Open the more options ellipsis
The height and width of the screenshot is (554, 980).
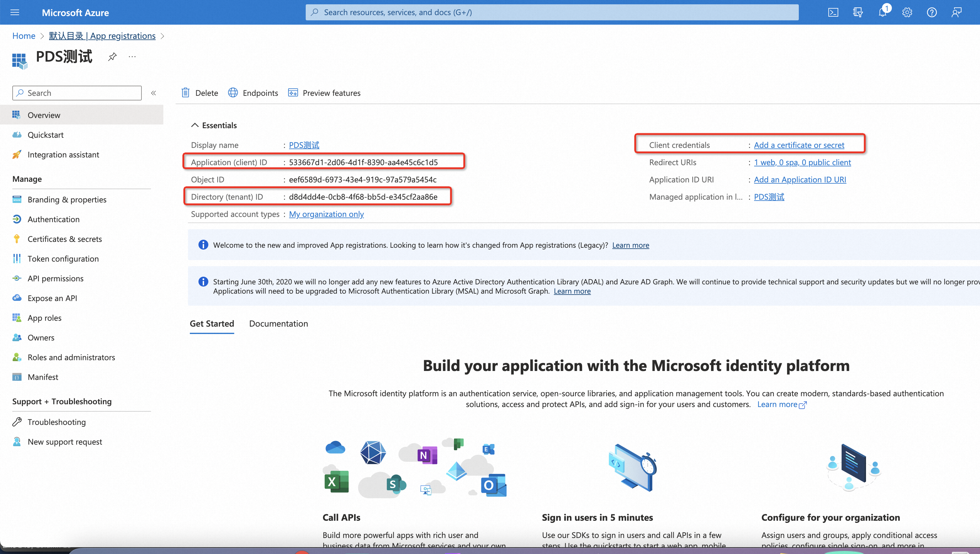click(x=132, y=57)
